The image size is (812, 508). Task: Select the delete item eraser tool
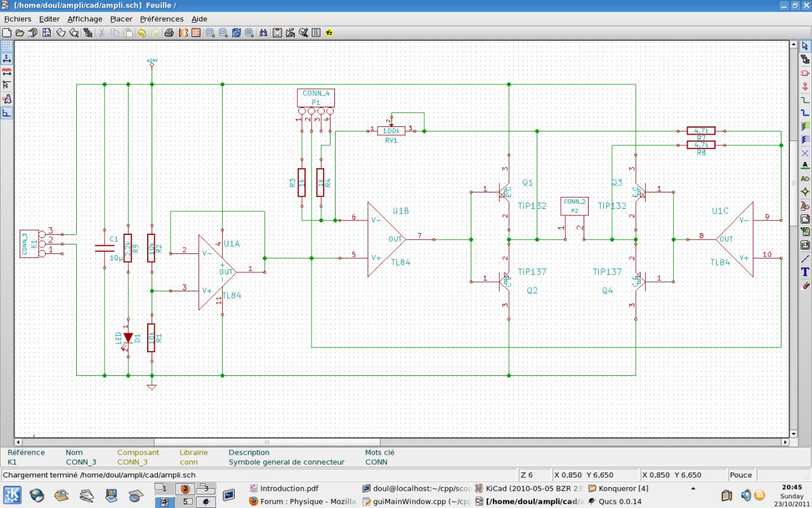click(805, 285)
